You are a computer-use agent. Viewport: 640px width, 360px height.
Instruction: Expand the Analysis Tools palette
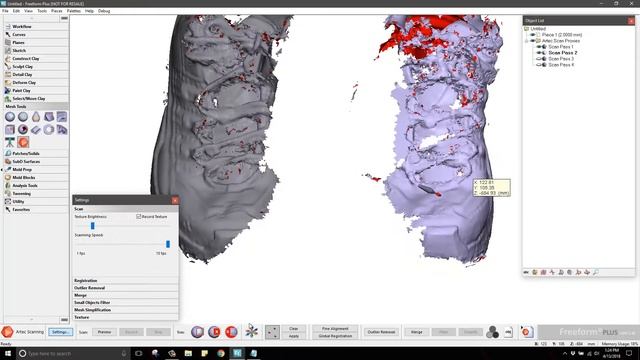[36, 186]
